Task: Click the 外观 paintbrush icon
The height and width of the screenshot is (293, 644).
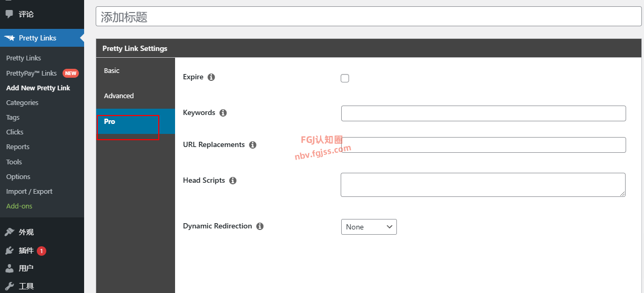Action: coord(9,232)
